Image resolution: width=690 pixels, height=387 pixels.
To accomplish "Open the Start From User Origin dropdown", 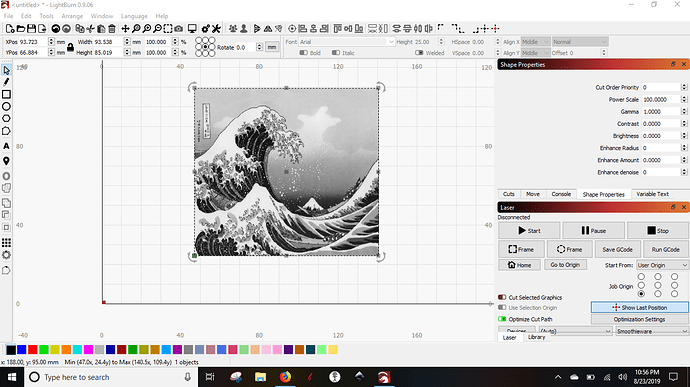I will (x=662, y=265).
